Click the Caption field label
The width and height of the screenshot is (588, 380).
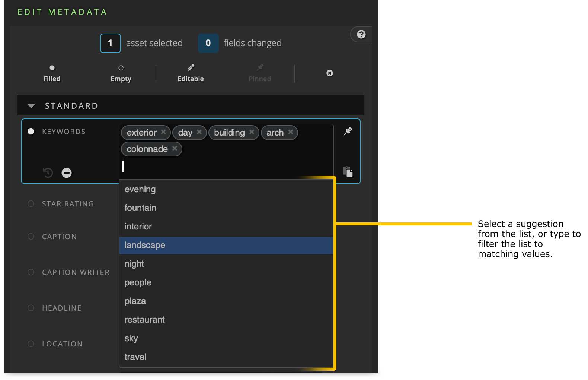coord(59,237)
